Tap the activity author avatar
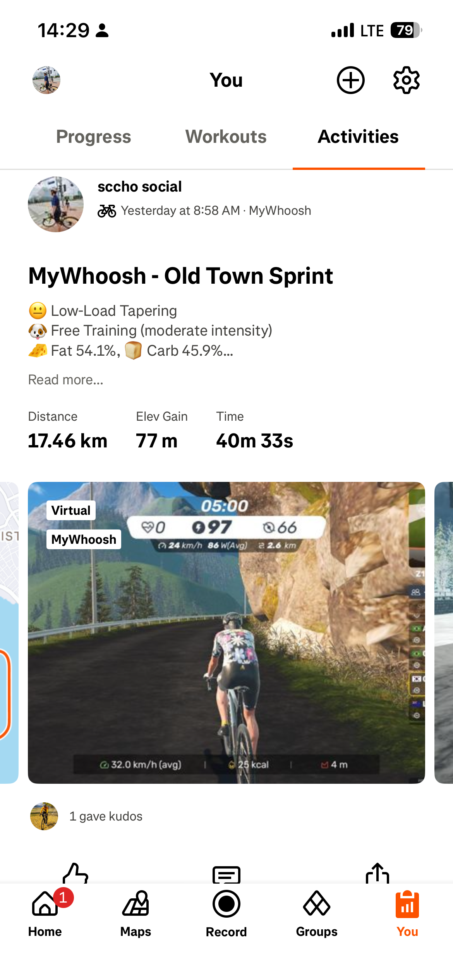Viewport: 453px width, 980px height. [x=56, y=204]
